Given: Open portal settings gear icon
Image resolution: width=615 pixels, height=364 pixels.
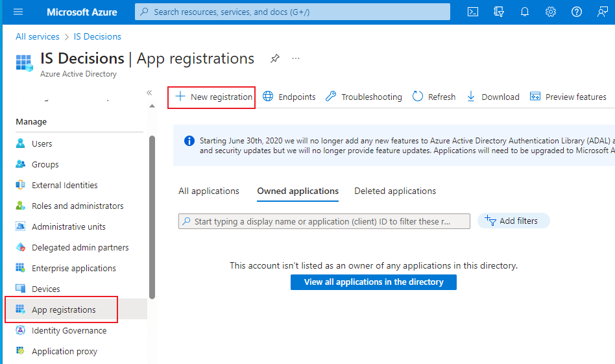Looking at the screenshot, I should click(x=551, y=12).
